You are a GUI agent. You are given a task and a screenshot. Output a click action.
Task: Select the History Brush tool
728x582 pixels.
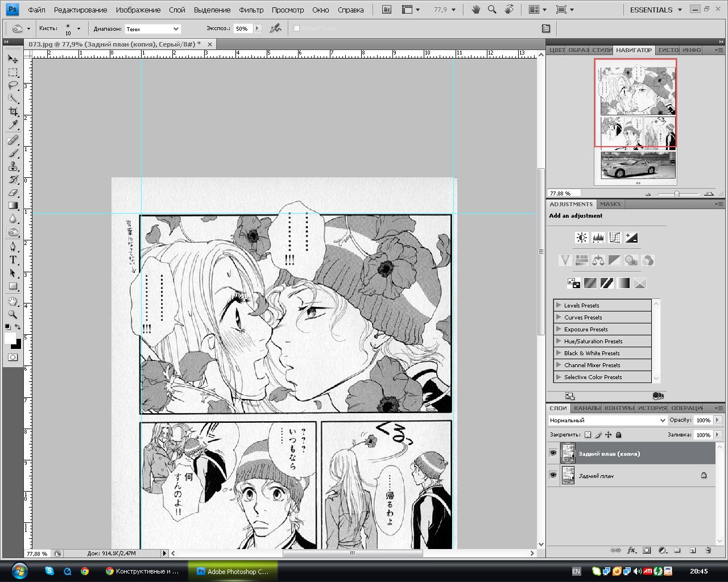click(x=13, y=180)
